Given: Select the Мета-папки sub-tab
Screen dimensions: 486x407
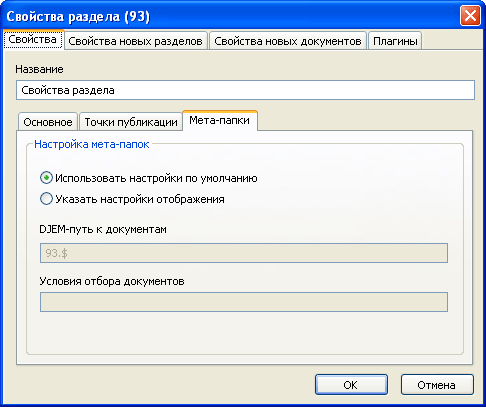Looking at the screenshot, I should click(220, 120).
